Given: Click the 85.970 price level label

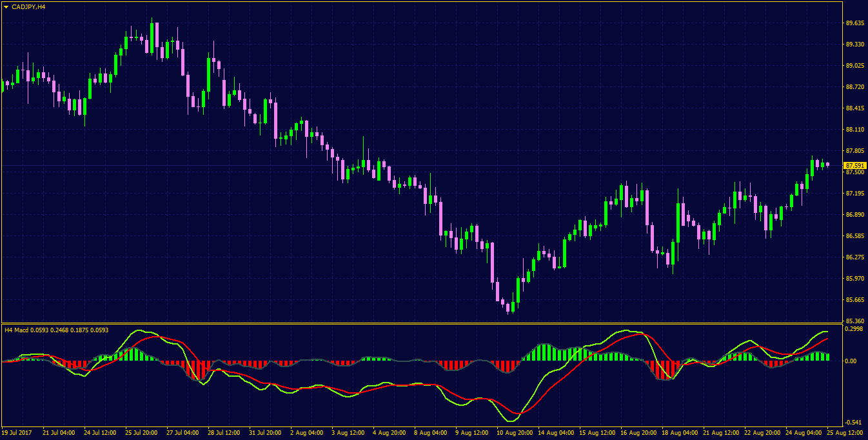Looking at the screenshot, I should tap(854, 279).
